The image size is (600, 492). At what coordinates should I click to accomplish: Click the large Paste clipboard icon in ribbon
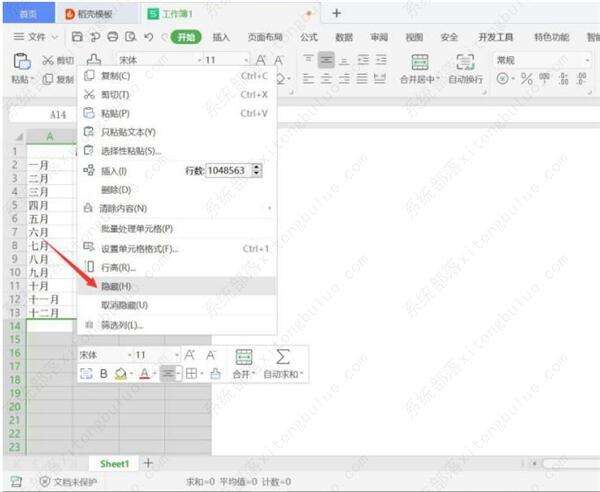click(22, 62)
